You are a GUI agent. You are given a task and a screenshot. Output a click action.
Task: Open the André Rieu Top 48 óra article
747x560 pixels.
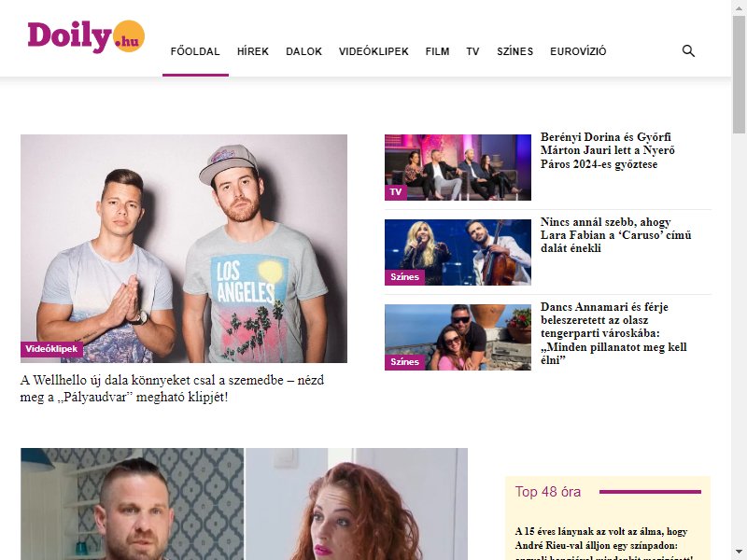coord(603,543)
